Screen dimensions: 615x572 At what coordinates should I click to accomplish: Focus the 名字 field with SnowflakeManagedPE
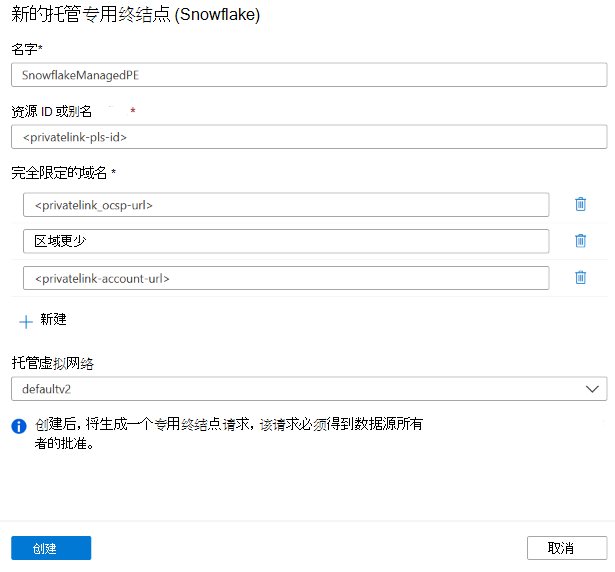coord(309,75)
